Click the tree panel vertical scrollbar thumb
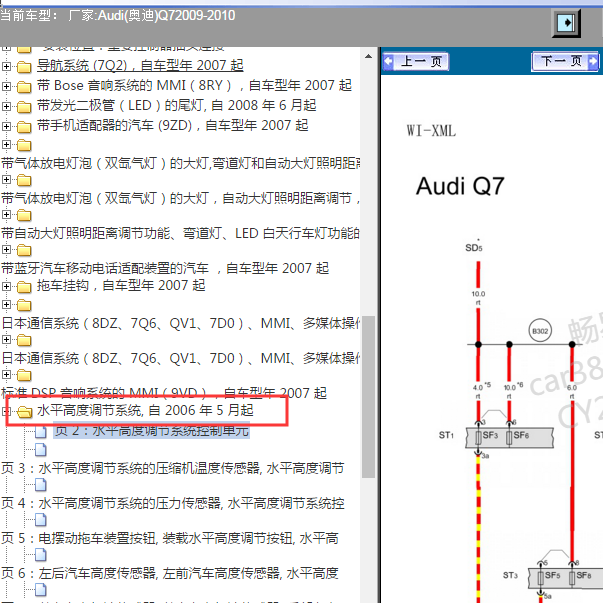 (x=368, y=397)
